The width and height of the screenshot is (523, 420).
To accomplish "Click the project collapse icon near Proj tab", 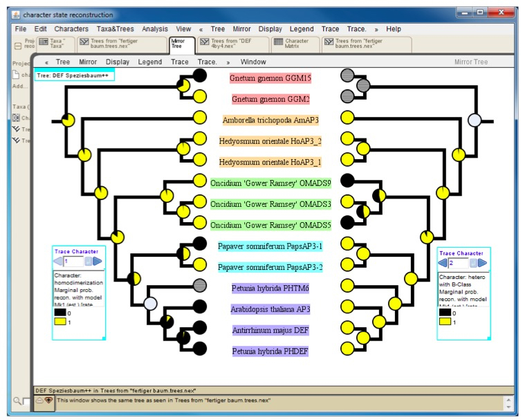I will (18, 46).
